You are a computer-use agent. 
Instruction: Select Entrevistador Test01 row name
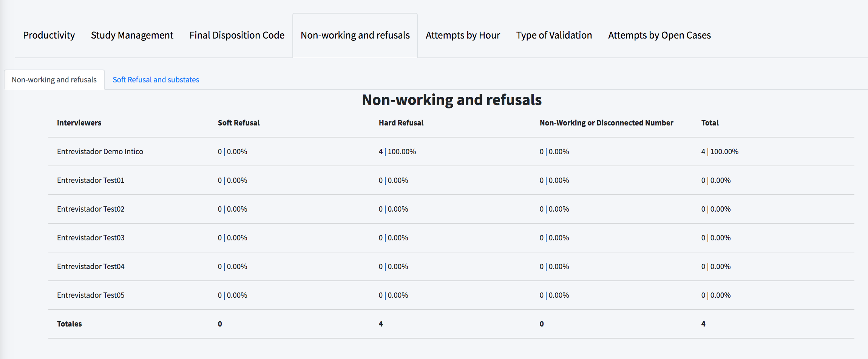91,180
